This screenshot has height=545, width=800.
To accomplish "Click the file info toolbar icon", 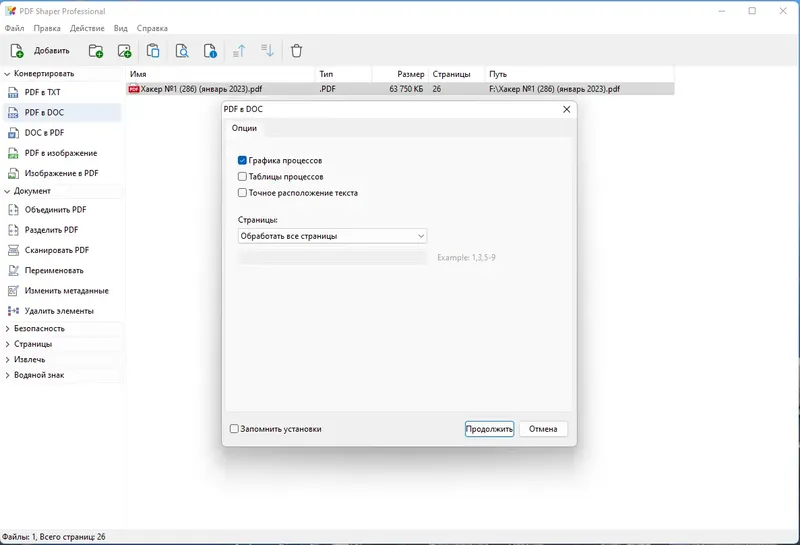I will [x=210, y=51].
